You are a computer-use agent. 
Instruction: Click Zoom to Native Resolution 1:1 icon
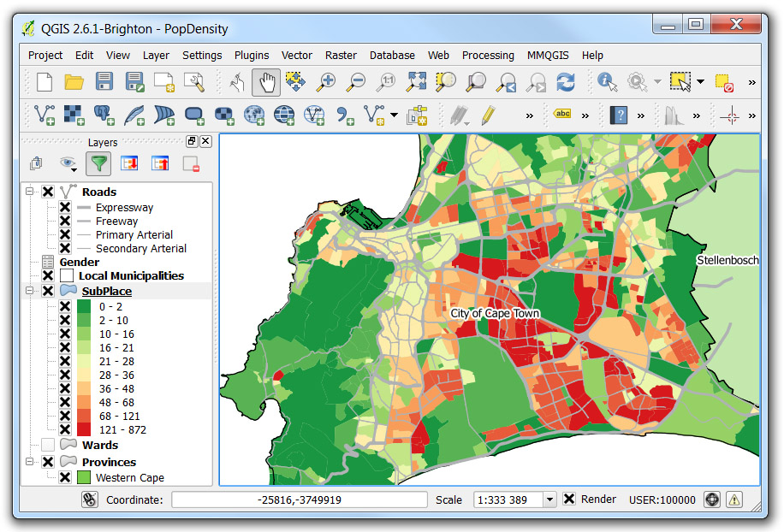(x=385, y=82)
